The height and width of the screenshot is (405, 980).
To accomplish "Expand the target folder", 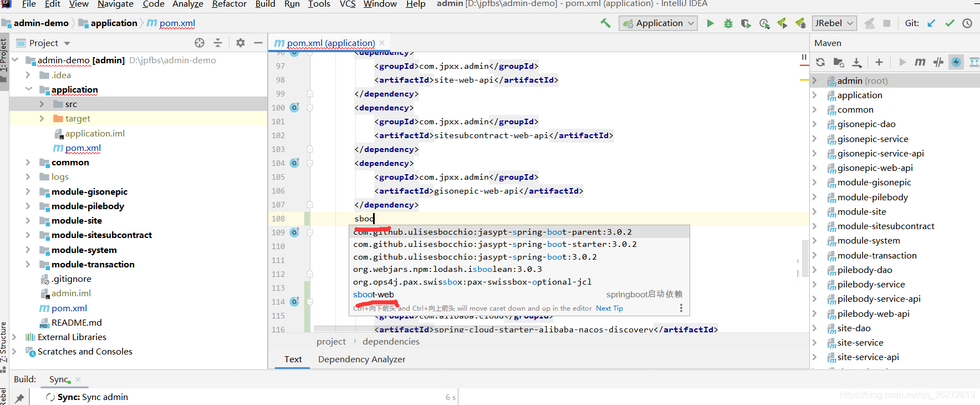I will coord(42,118).
